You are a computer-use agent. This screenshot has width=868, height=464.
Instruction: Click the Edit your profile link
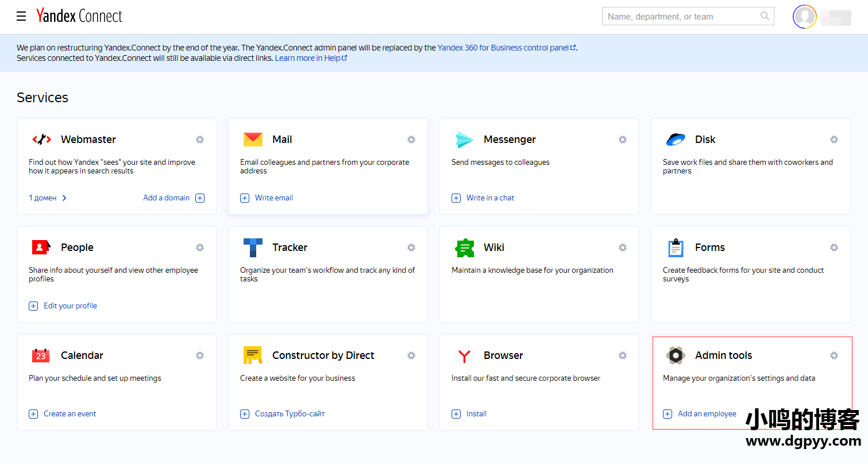point(70,306)
